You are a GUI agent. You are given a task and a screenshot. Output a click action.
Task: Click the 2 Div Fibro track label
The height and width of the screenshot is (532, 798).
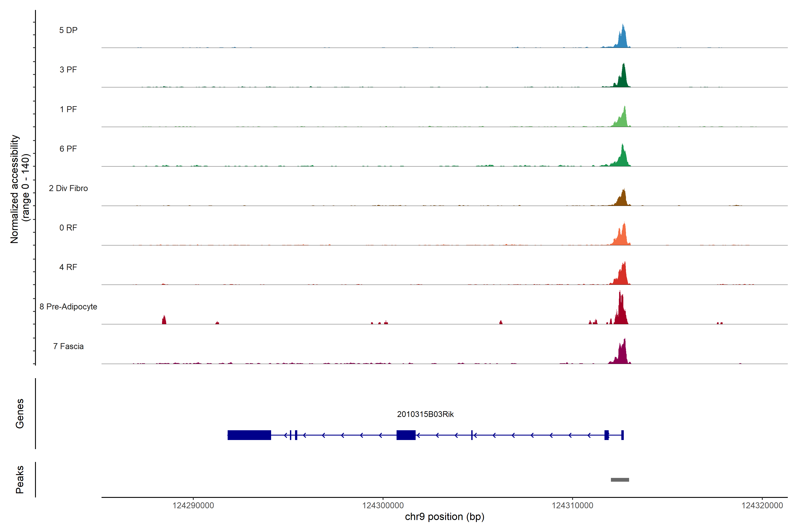tap(68, 188)
